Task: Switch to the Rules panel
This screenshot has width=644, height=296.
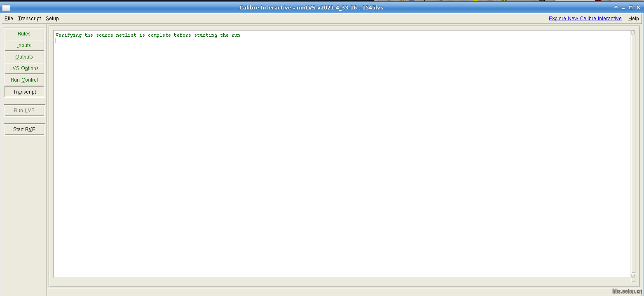Action: (x=24, y=34)
